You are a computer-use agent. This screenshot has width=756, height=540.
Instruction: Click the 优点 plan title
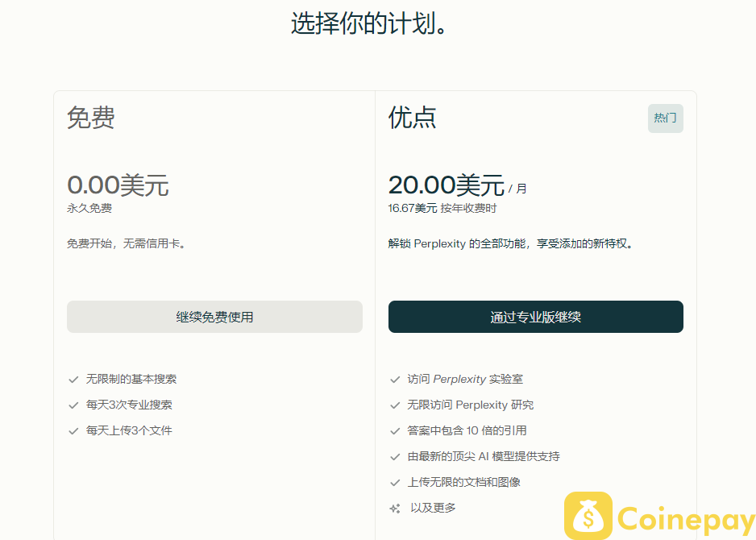tap(413, 118)
